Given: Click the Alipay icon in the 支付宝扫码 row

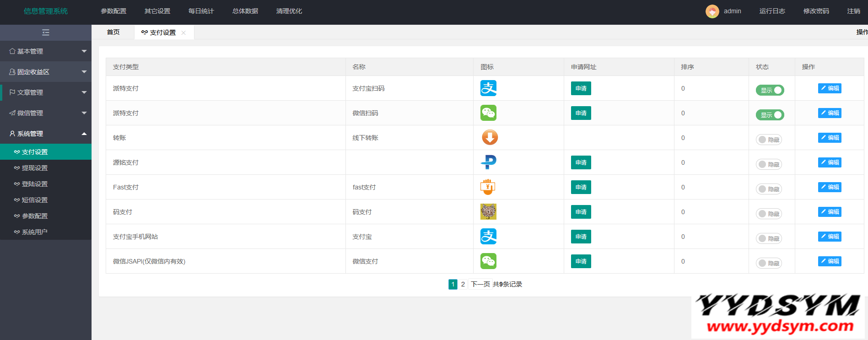Looking at the screenshot, I should click(x=488, y=88).
